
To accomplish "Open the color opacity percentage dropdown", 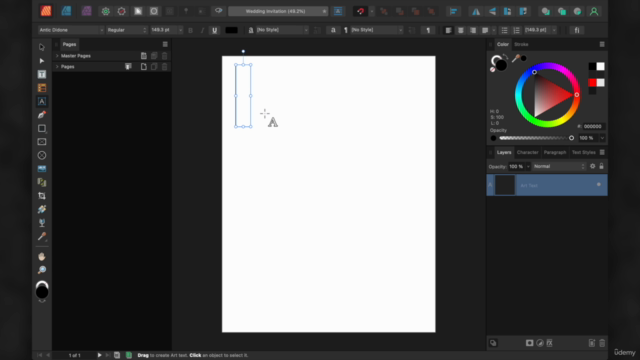I will tap(602, 138).
